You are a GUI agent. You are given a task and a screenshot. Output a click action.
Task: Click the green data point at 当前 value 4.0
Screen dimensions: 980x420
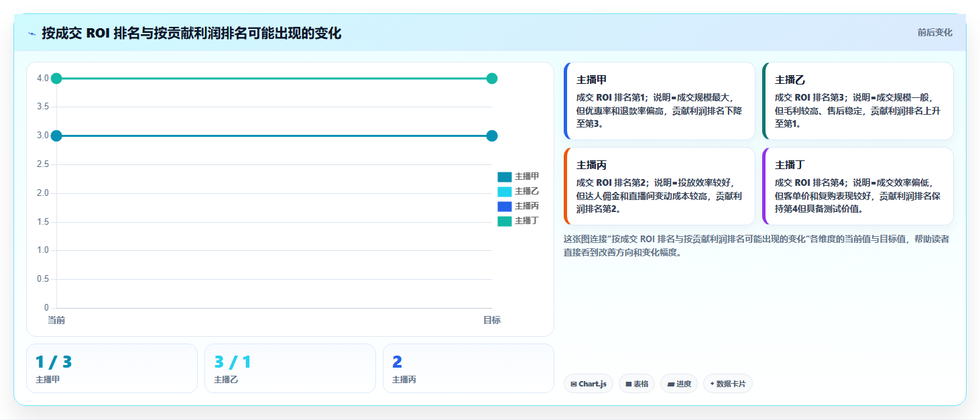pyautogui.click(x=56, y=78)
